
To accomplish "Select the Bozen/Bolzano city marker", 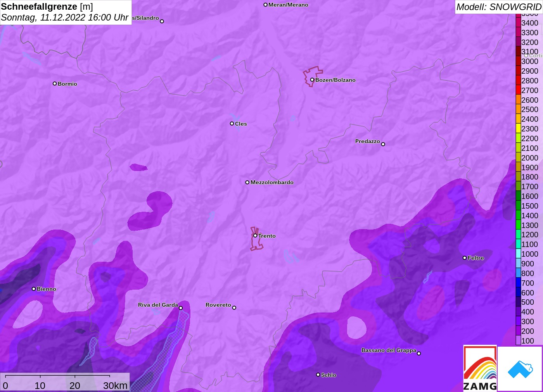I will pos(312,80).
